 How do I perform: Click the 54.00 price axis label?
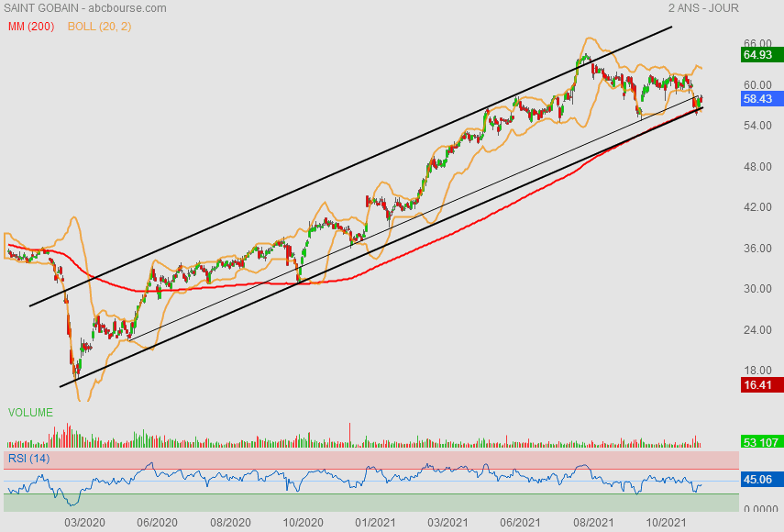click(x=757, y=126)
